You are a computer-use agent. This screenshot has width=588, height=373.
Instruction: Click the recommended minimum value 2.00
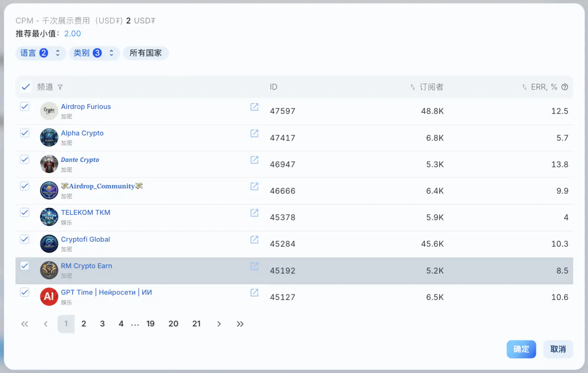73,34
